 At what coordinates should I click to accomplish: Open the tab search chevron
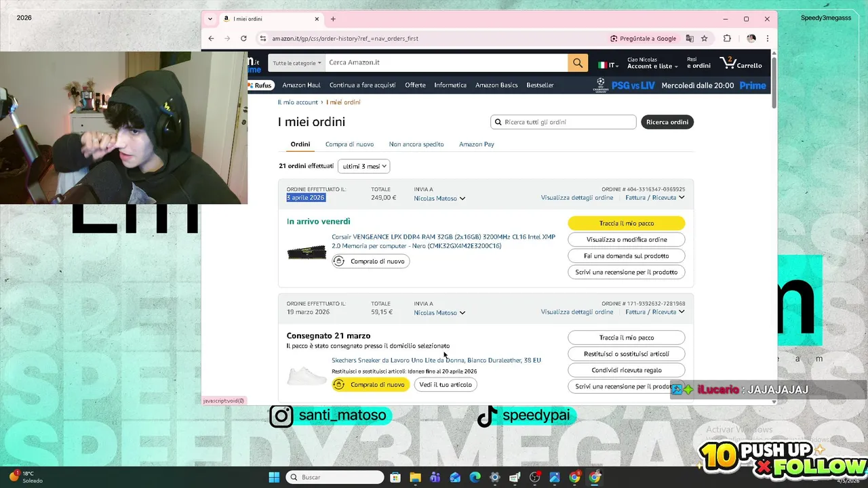coord(210,19)
